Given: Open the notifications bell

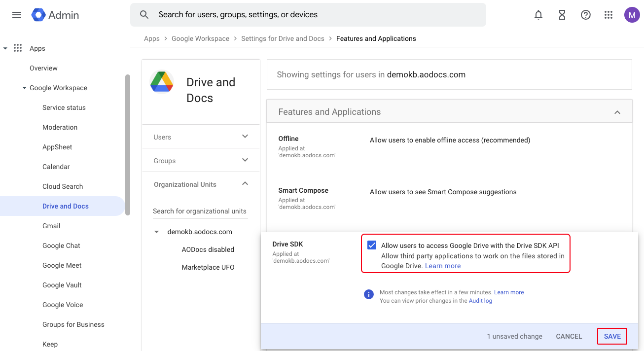Looking at the screenshot, I should (538, 15).
